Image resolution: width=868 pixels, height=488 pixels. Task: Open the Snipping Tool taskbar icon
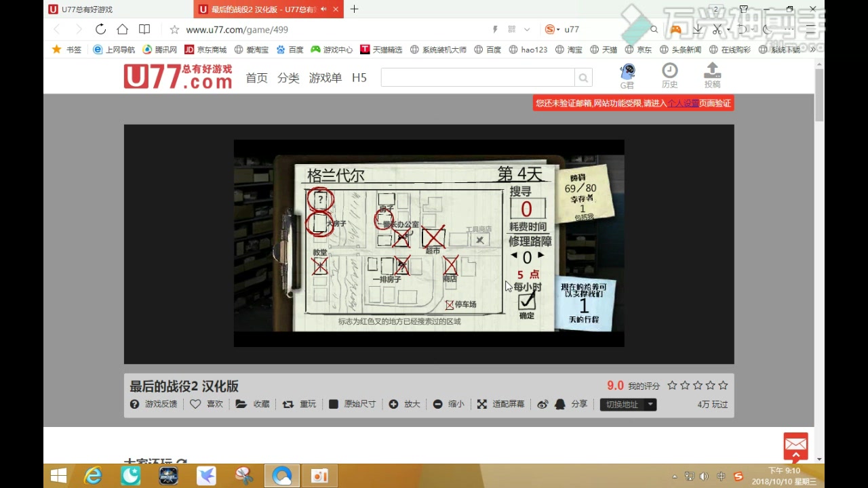click(x=244, y=476)
